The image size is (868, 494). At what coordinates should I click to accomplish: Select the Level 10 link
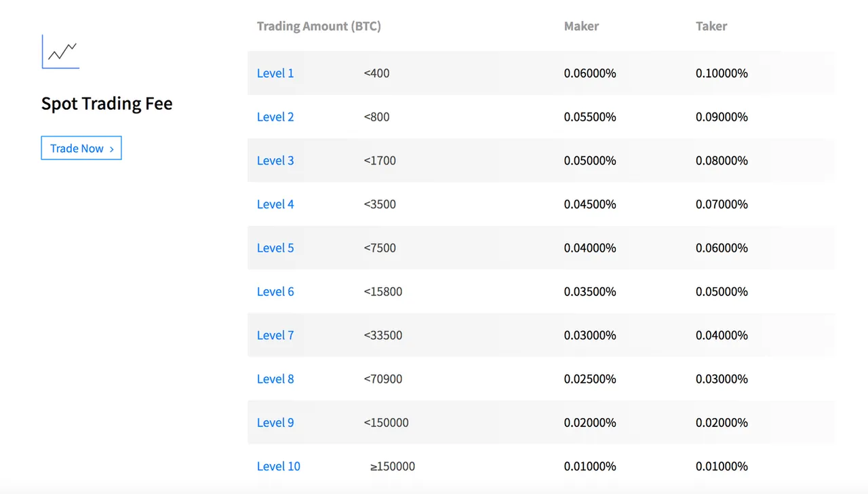pos(279,466)
